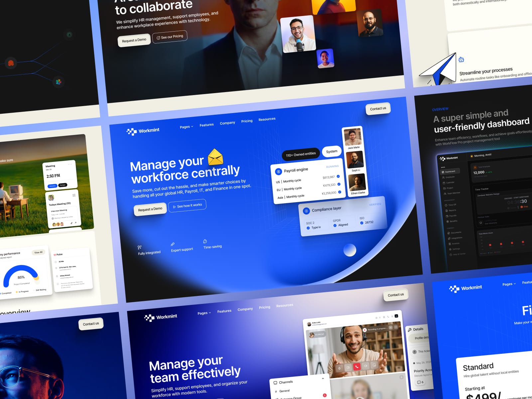Image resolution: width=532 pixels, height=399 pixels.
Task: Click the orange Stop timer button
Action: coord(524,207)
